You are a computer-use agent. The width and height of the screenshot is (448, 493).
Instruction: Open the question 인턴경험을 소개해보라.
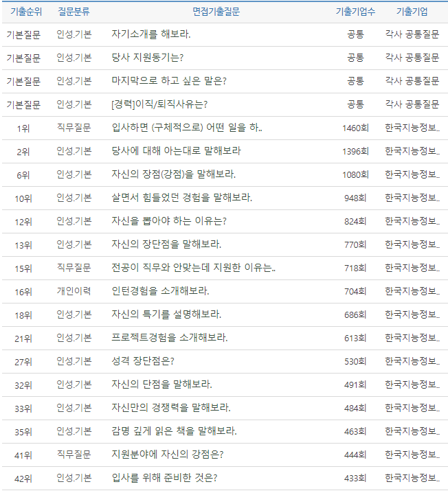(x=160, y=291)
